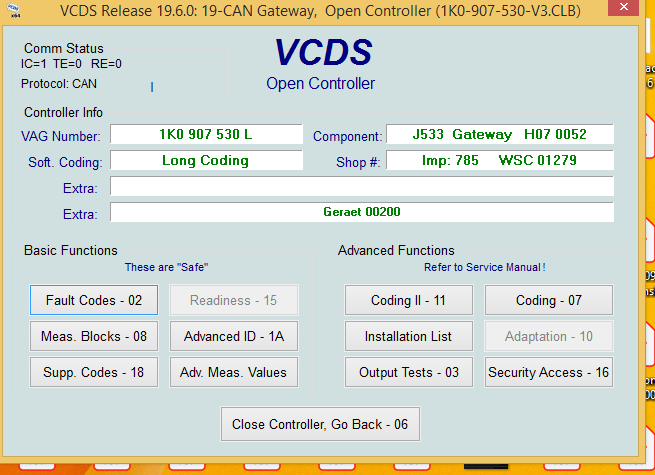
Task: Open the greyed-out Adaptation - 10 button
Action: pos(549,336)
